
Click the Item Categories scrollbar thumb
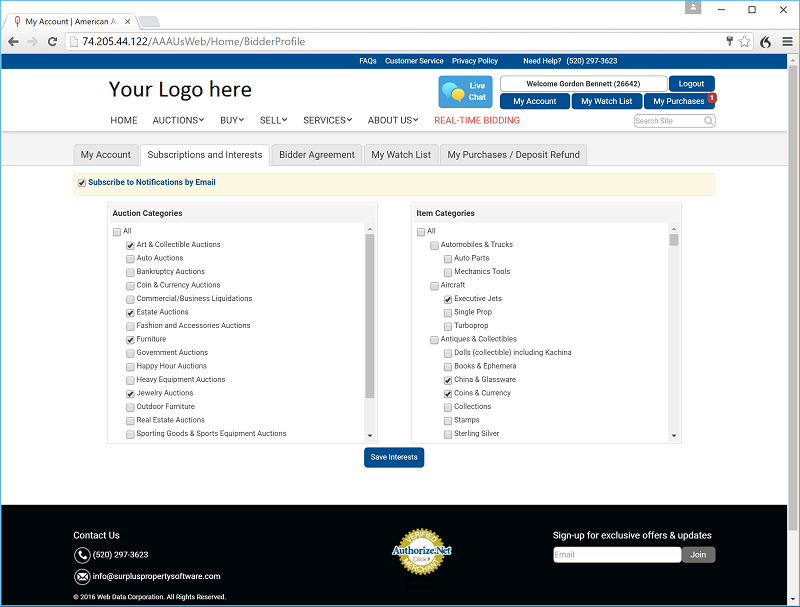coord(674,240)
